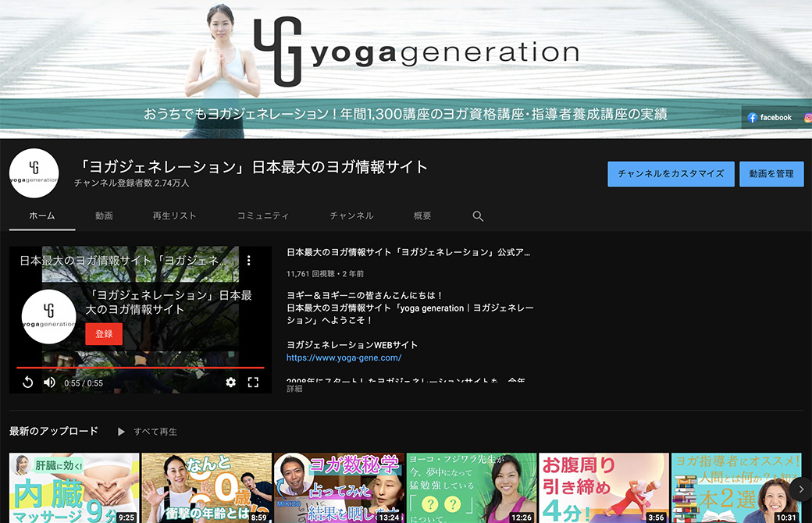812x523 pixels.
Task: Open the yoga-gene.com website link
Action: coord(344,358)
